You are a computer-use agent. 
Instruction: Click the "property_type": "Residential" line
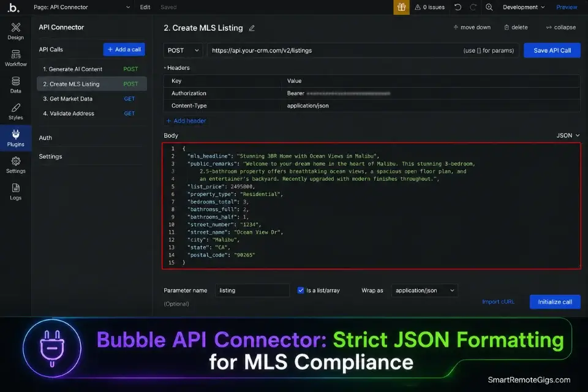(x=235, y=194)
